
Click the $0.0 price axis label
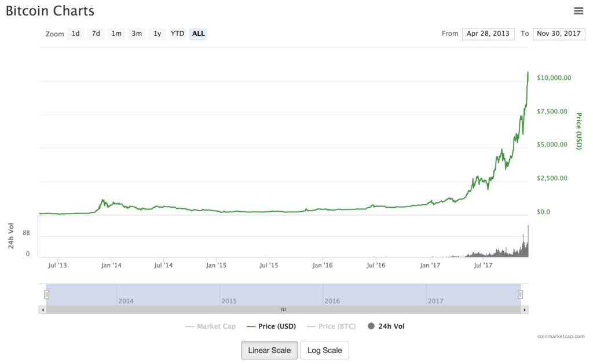[x=543, y=212]
